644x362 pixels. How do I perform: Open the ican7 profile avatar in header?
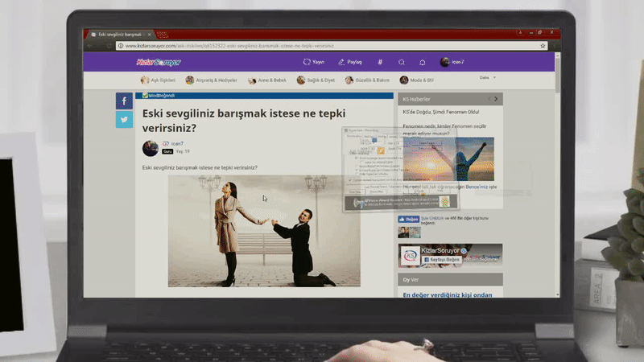tap(444, 62)
